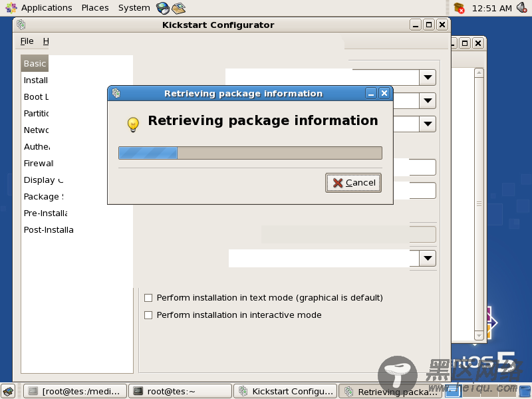Cancel retrieving package information
532x399 pixels.
coord(353,183)
